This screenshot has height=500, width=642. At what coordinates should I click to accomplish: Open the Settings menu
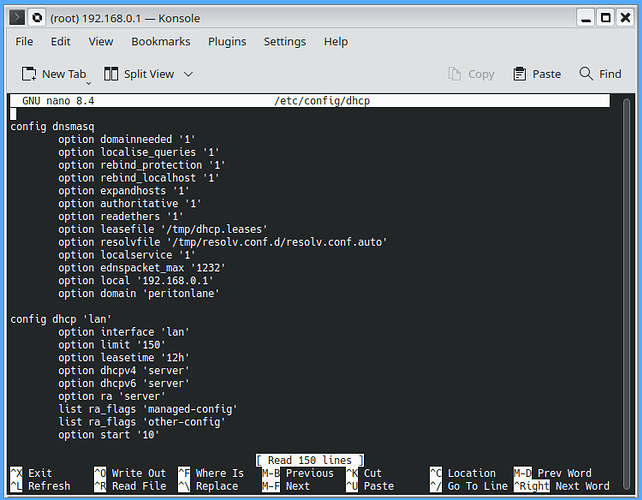point(285,41)
